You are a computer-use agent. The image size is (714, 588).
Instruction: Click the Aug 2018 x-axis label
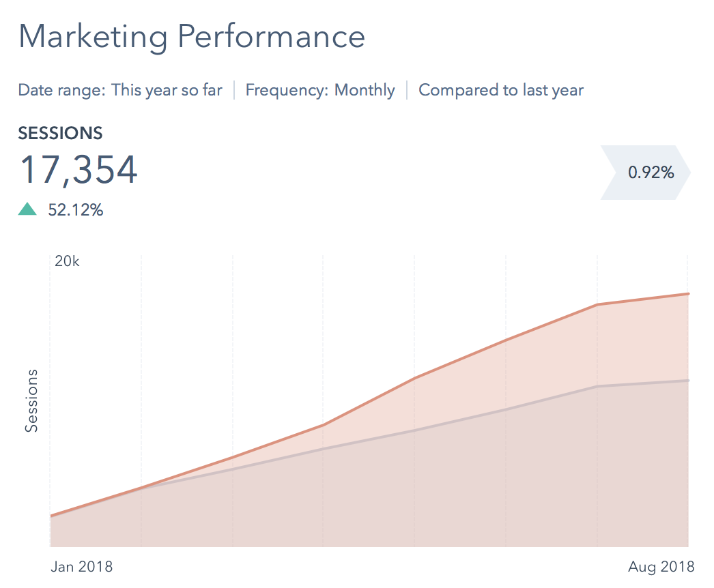tap(661, 566)
